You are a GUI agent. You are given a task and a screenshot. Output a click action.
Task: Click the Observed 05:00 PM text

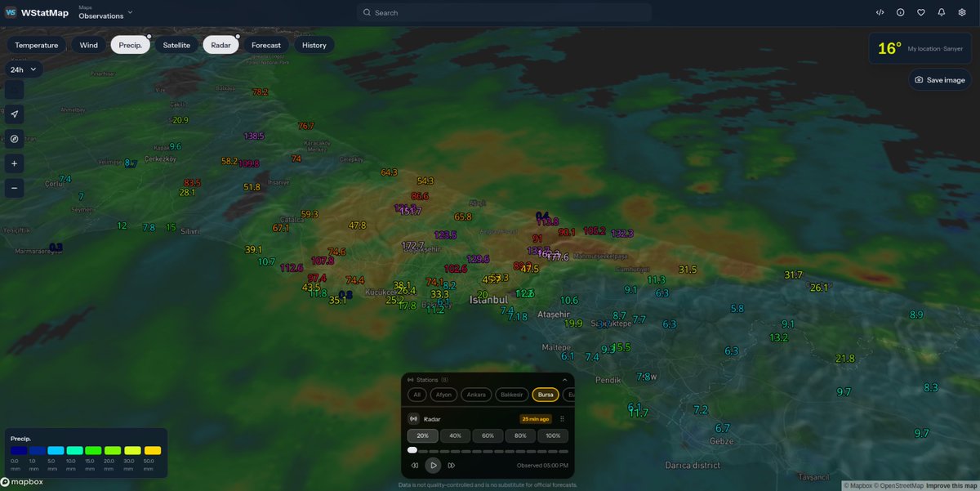tap(542, 465)
